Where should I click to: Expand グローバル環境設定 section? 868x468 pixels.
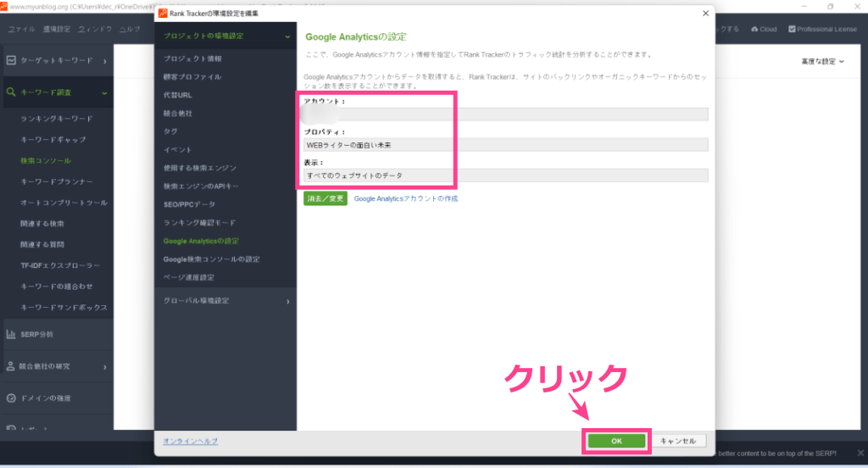pyautogui.click(x=288, y=301)
